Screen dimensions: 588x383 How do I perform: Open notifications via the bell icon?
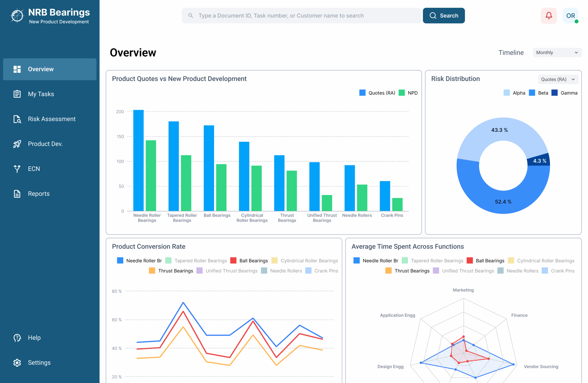(549, 16)
